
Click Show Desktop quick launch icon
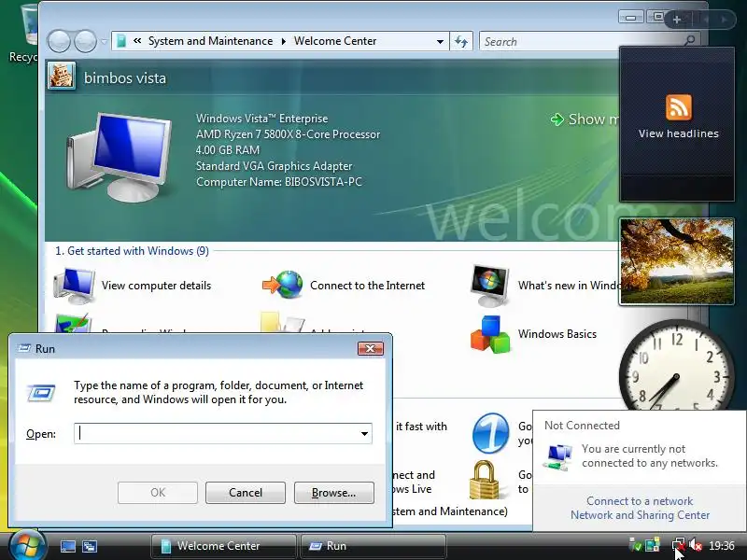click(67, 546)
